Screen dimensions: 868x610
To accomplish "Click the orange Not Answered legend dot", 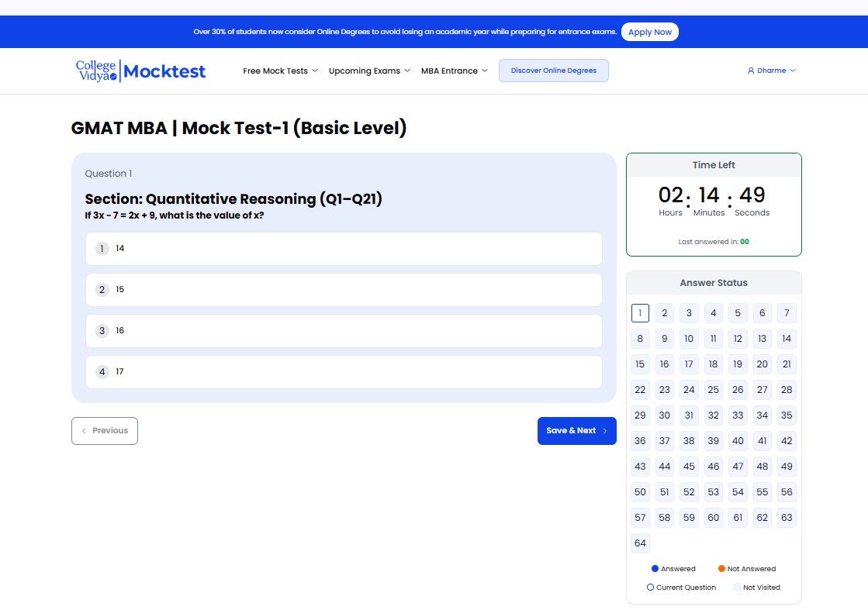I will click(722, 568).
